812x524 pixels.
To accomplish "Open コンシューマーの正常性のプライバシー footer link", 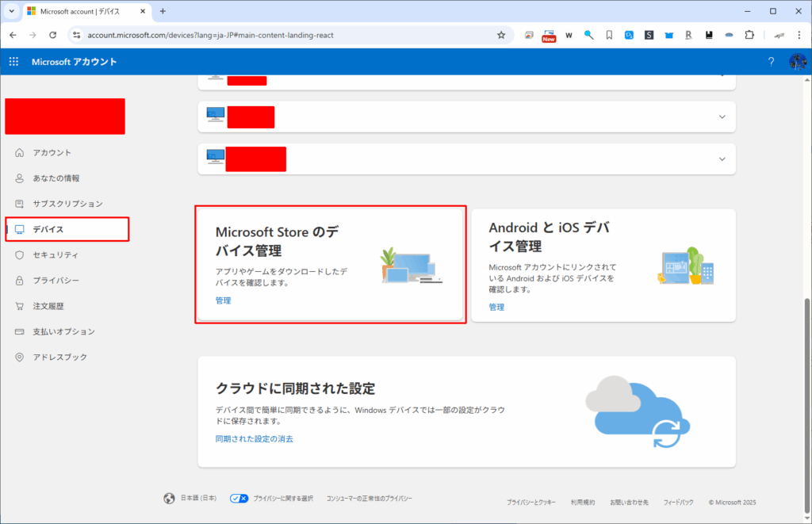I will pyautogui.click(x=370, y=498).
